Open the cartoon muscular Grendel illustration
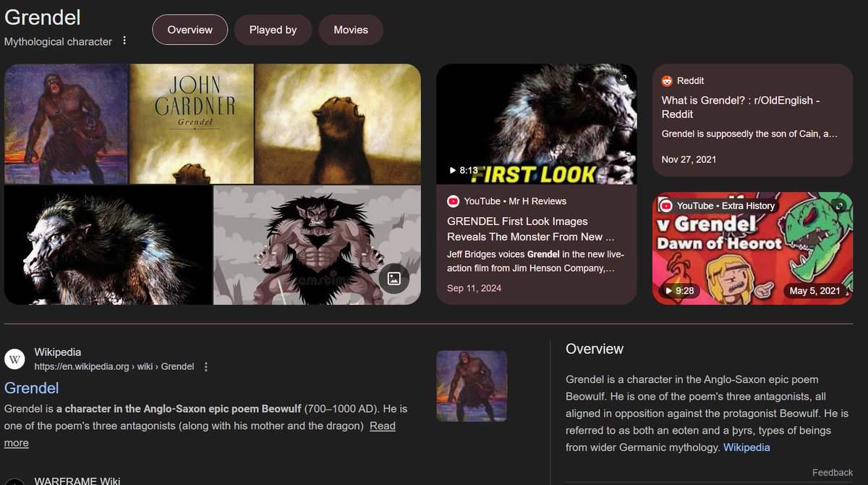 [x=317, y=245]
